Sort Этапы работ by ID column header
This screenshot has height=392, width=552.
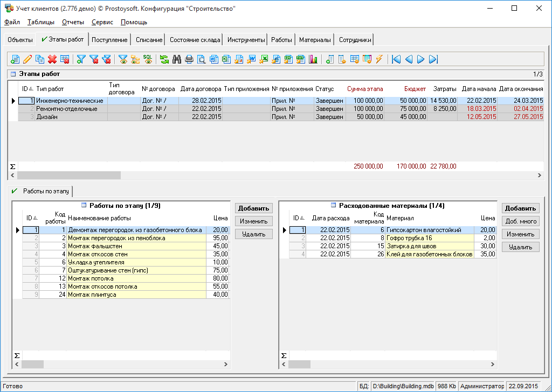click(27, 89)
